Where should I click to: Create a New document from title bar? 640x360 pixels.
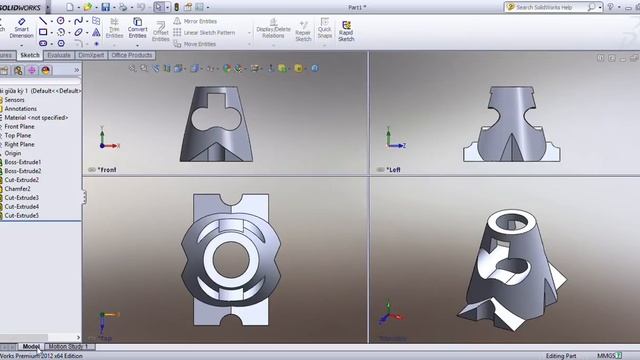(70, 7)
